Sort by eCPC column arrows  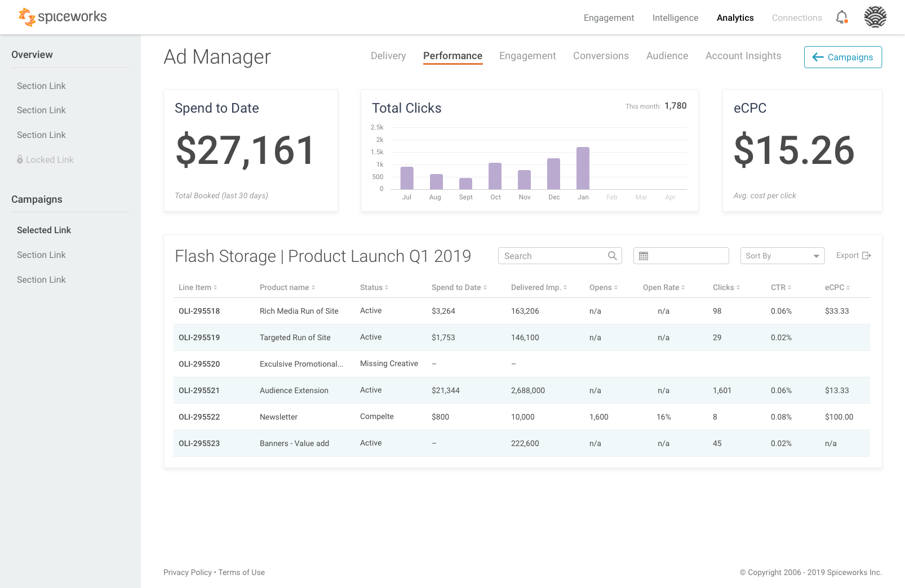pos(848,287)
